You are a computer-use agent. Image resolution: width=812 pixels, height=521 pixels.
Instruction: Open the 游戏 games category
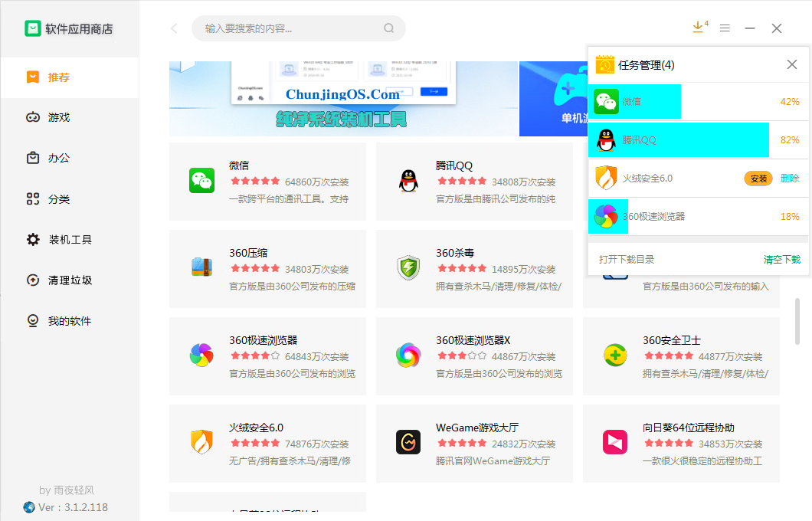click(x=70, y=117)
